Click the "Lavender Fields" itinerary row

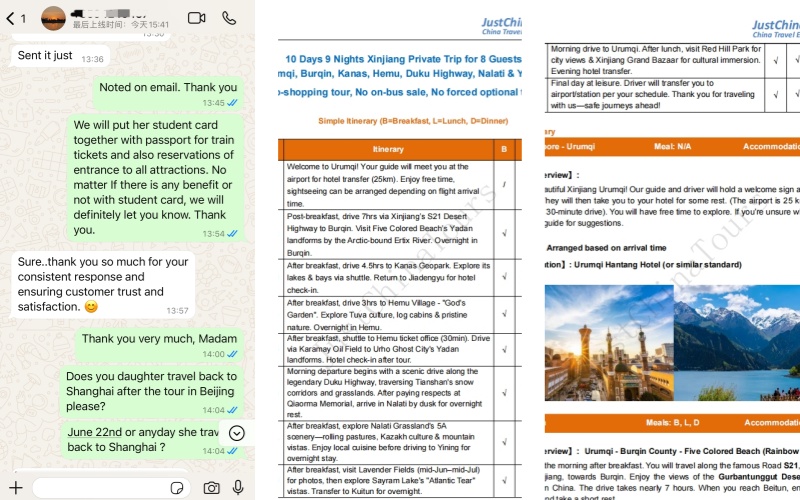[388, 480]
